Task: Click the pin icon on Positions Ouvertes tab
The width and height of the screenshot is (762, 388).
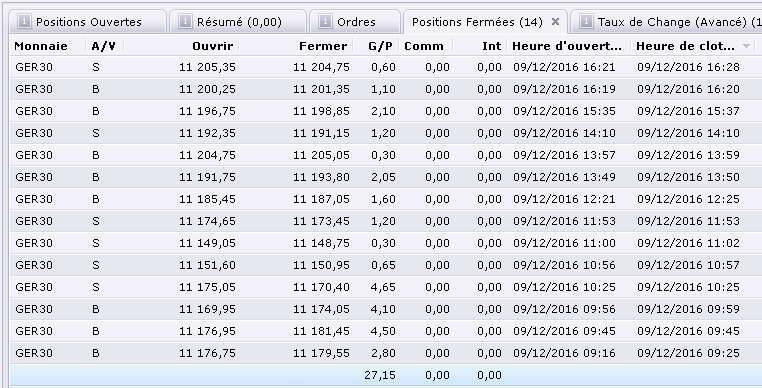Action: [x=24, y=21]
